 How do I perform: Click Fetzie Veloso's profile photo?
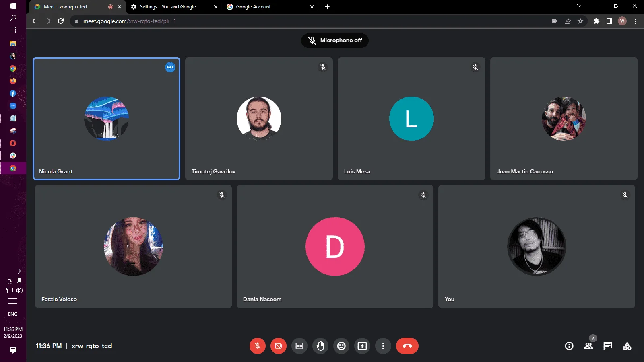(x=133, y=247)
